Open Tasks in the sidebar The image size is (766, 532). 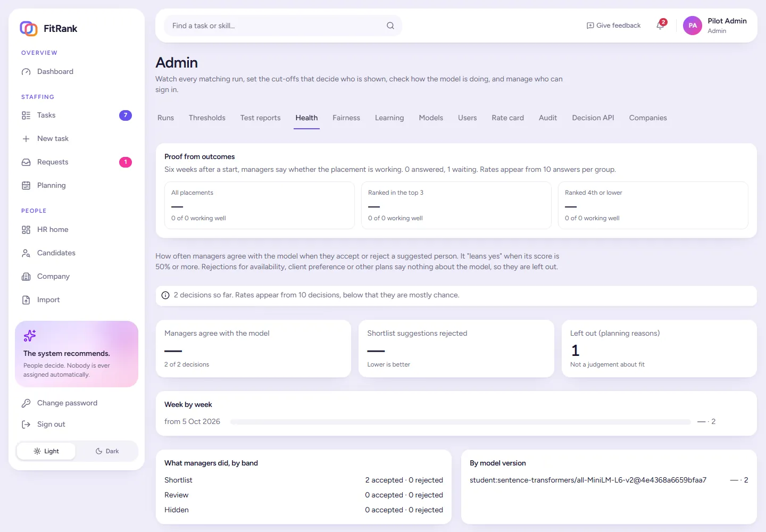coord(77,115)
